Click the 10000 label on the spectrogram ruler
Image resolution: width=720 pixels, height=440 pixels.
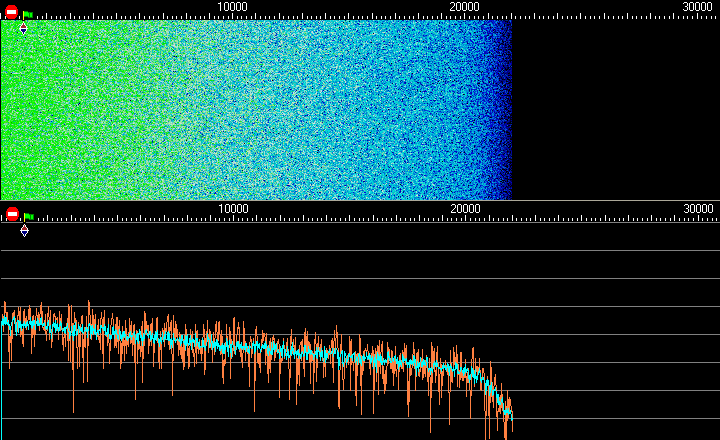232,7
